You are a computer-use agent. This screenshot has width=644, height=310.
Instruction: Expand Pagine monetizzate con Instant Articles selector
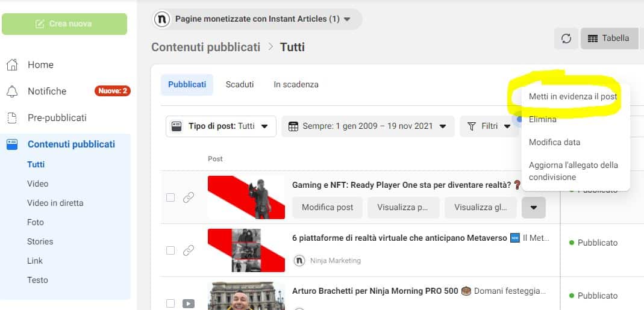[x=257, y=19]
